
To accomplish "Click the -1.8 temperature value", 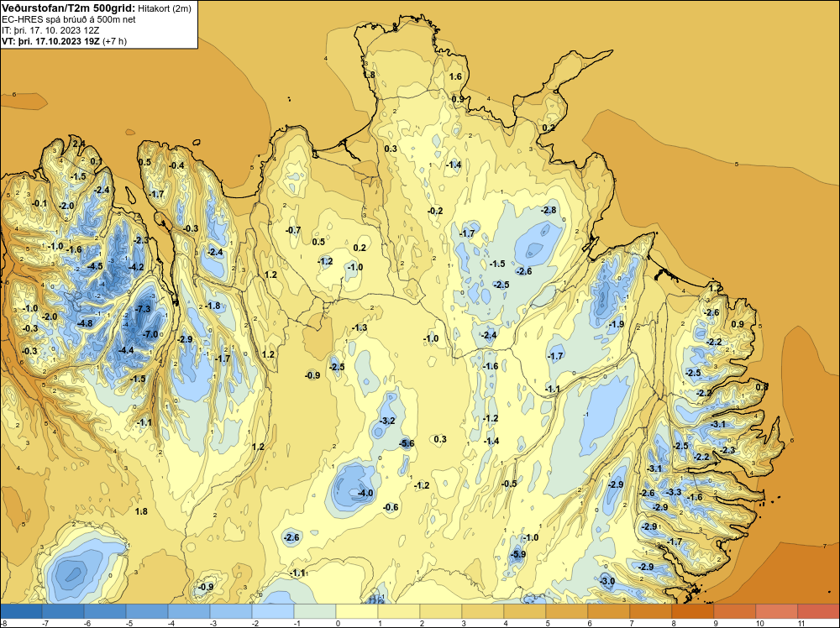I will pos(213,306).
